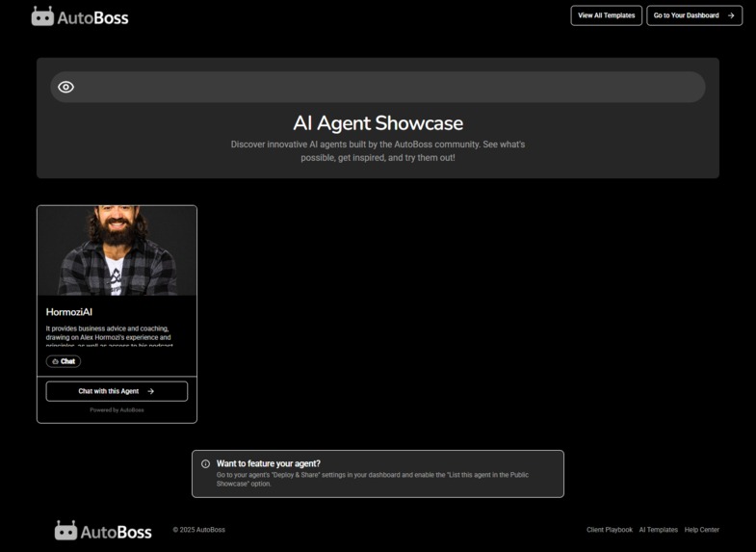Visit the Help Center link
The image size is (756, 552).
[x=701, y=530]
